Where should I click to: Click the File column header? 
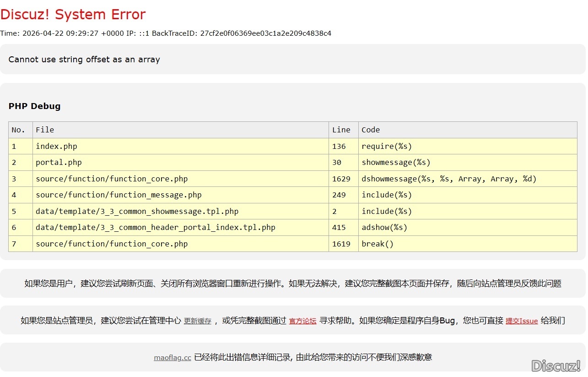tap(45, 130)
